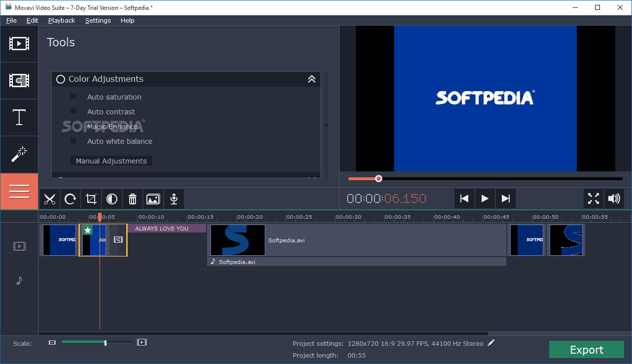The width and height of the screenshot is (632, 364).
Task: Select the last S logo clip
Action: point(566,240)
